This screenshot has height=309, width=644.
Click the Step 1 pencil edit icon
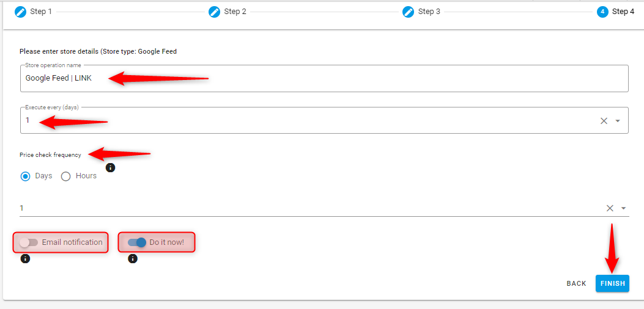(x=20, y=12)
